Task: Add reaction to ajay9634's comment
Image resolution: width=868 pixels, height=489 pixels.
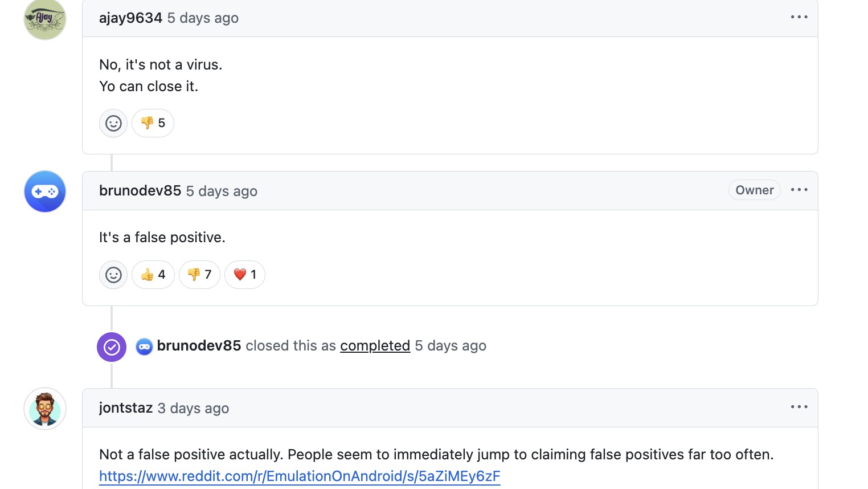Action: (x=113, y=123)
